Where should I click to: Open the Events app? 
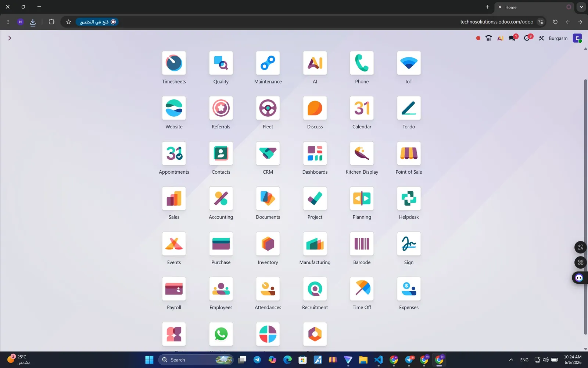coord(174,244)
